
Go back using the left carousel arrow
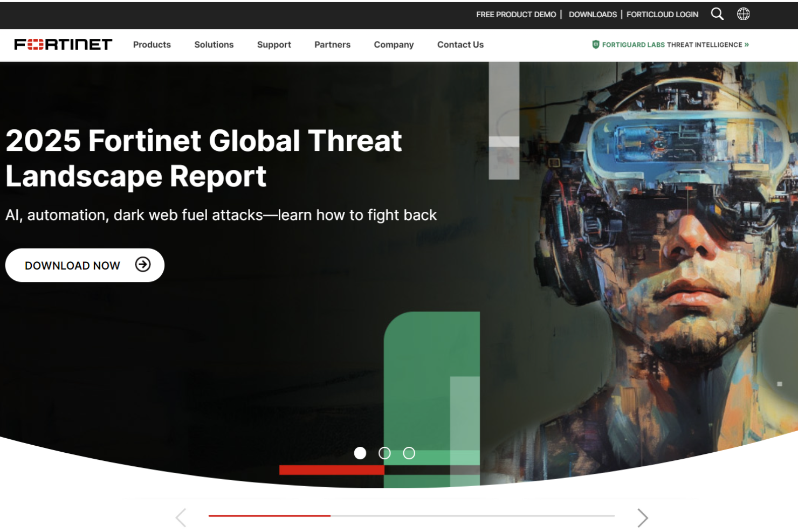180,517
